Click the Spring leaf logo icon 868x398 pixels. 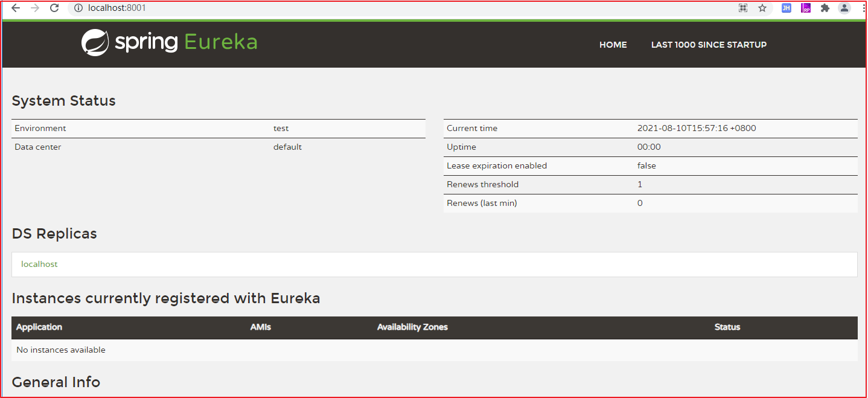tap(95, 42)
